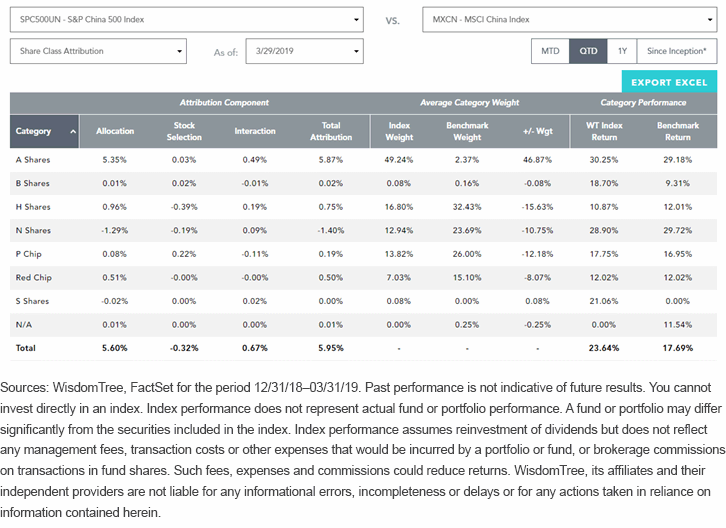
Task: Select the A Shares row
Action: point(363,160)
